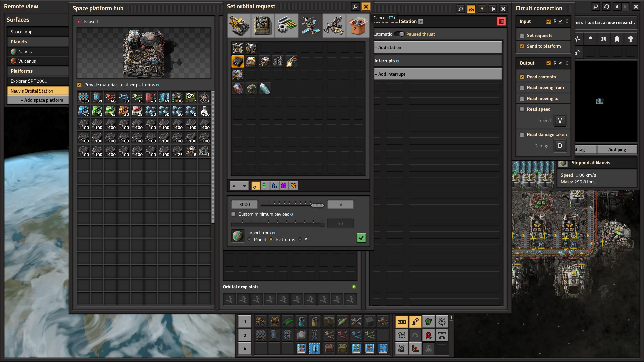Enable Read moving to
This screenshot has width=644, height=362.
(522, 99)
